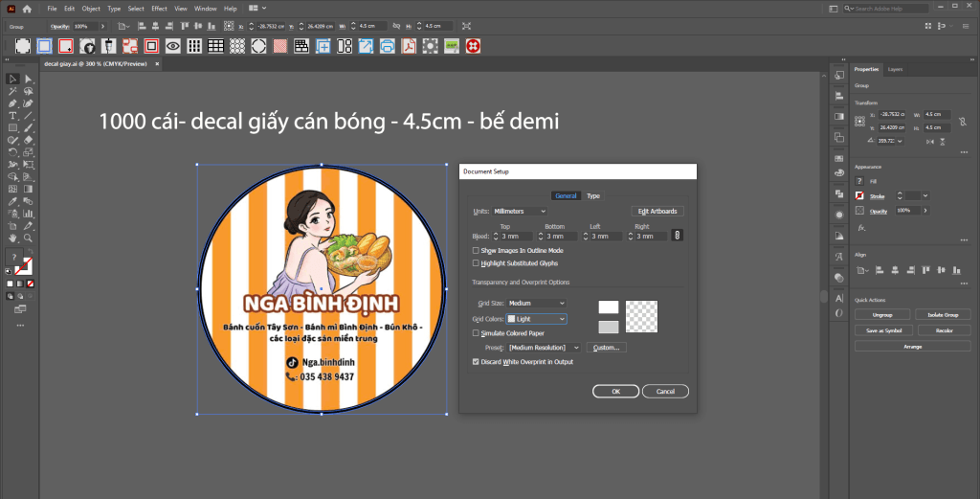Screen dimensions: 980x499
Task: Click the circle-grid pattern plugin icon
Action: [x=237, y=46]
